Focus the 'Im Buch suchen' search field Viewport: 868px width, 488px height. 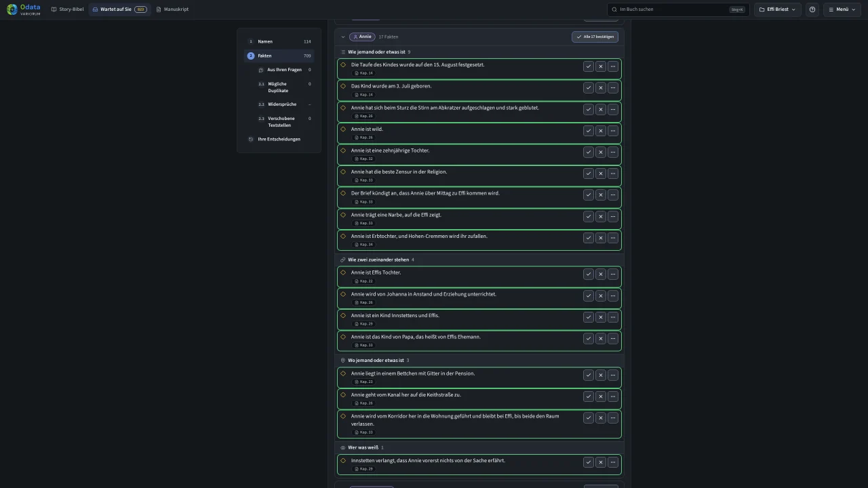678,9
